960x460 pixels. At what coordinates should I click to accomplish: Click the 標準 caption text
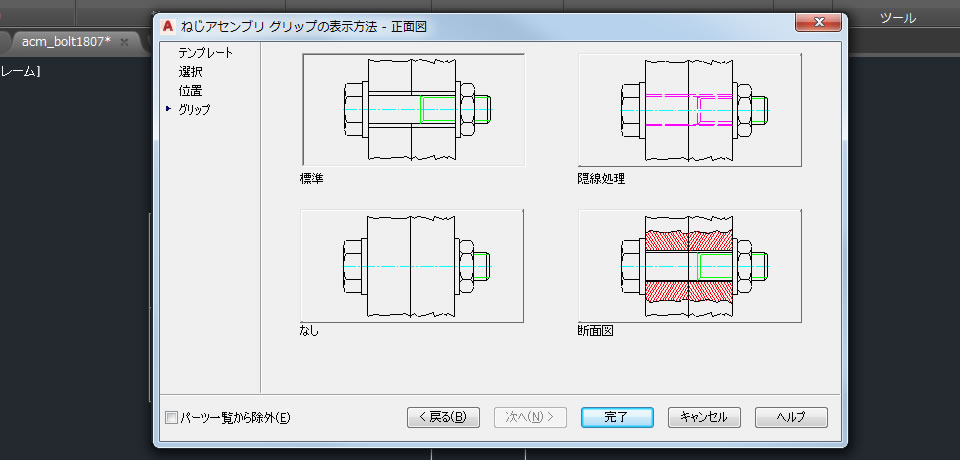[x=312, y=179]
